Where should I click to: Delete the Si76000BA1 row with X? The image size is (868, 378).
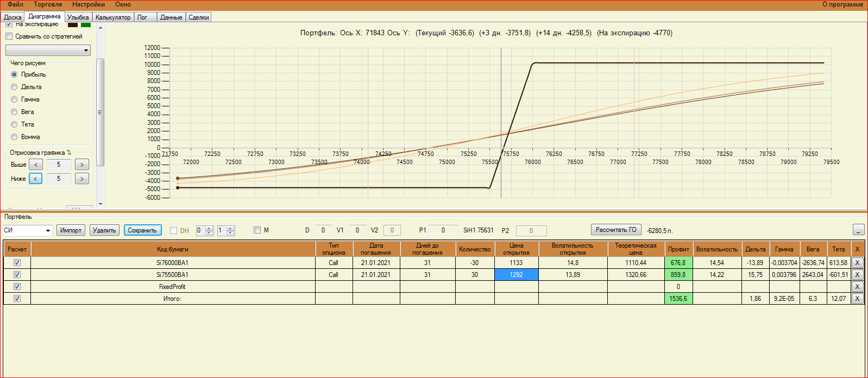click(857, 262)
